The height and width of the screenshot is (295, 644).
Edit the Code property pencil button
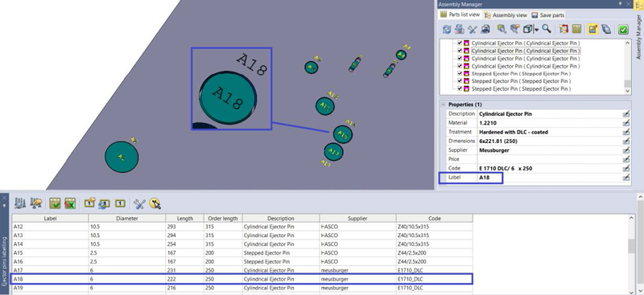626,168
